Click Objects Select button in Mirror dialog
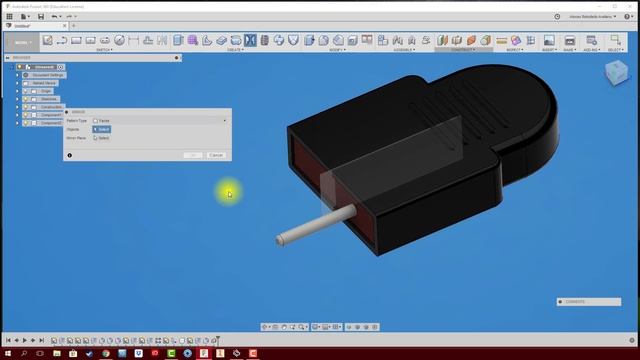This screenshot has height=360, width=640. pos(102,129)
